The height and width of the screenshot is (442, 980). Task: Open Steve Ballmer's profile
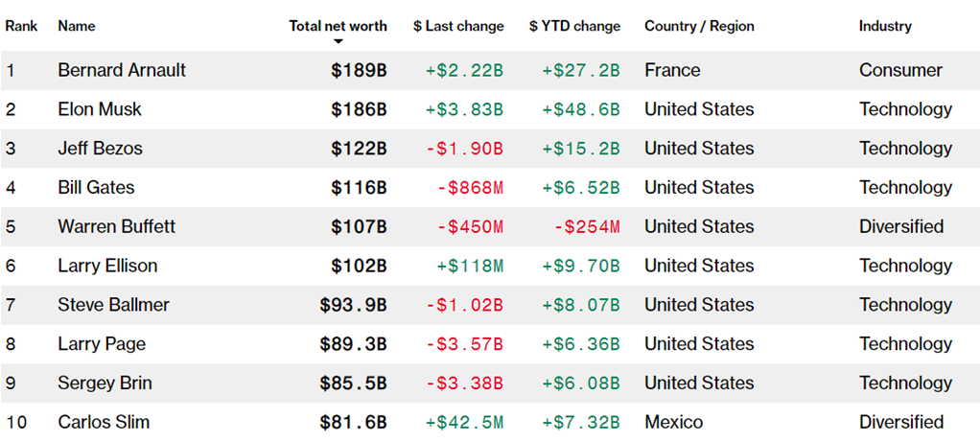tap(113, 305)
